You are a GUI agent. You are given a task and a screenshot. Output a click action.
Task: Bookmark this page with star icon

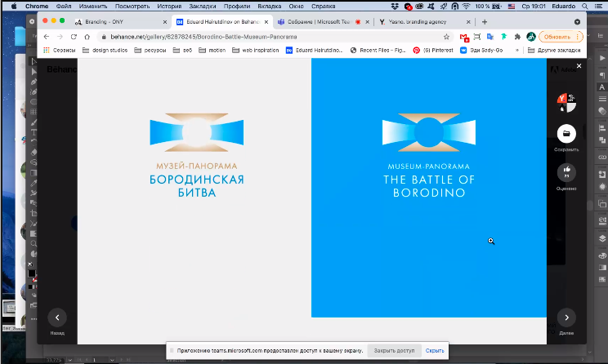click(446, 37)
